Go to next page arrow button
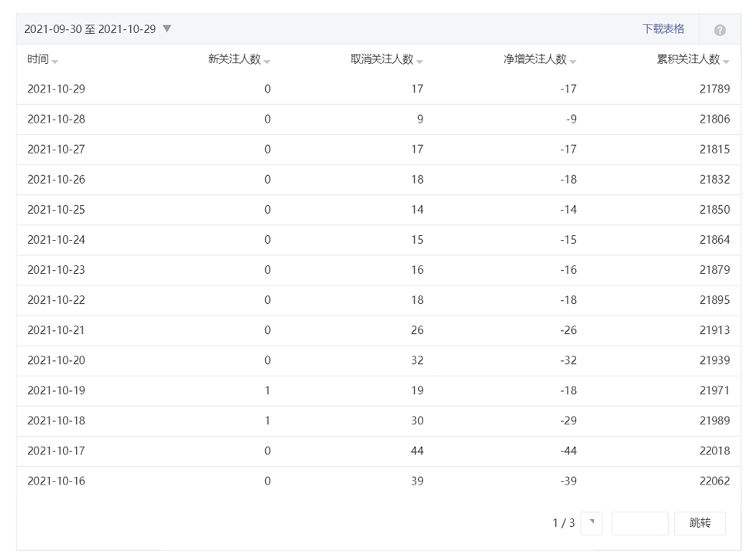Screen dimensions: 756x552 (591, 523)
